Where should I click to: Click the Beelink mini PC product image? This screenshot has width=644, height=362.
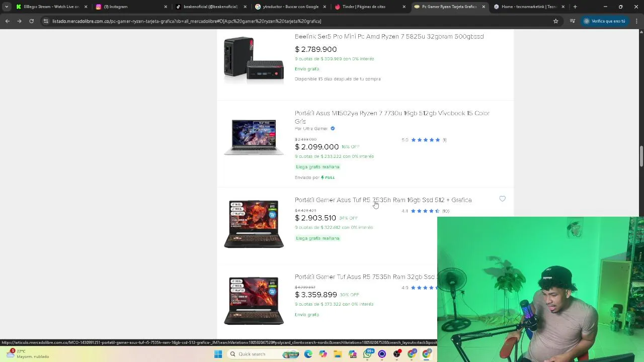(254, 58)
